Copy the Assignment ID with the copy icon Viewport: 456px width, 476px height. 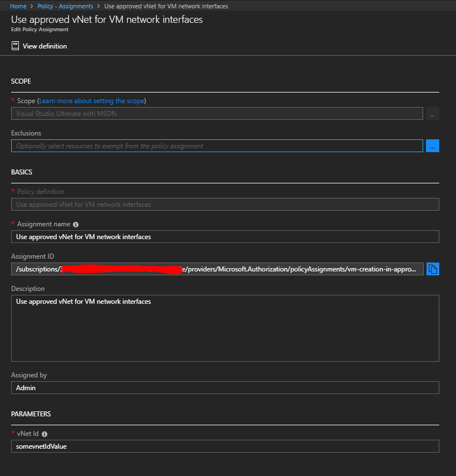coord(433,269)
